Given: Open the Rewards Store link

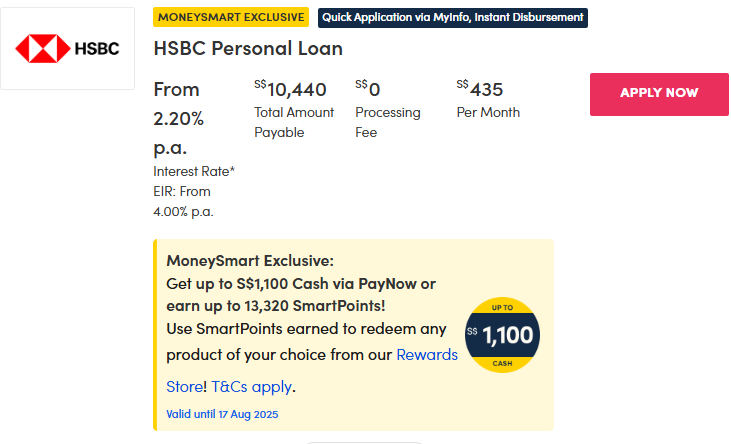Looking at the screenshot, I should pos(427,355).
